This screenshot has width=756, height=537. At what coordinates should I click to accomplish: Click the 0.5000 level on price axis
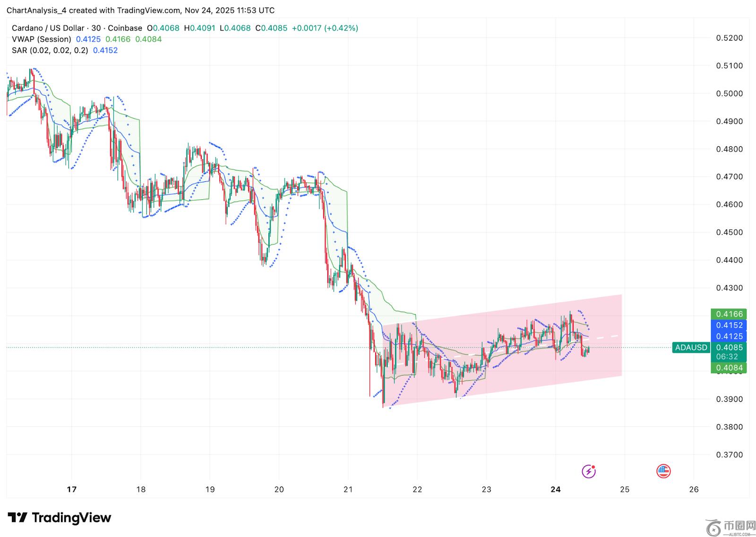729,94
